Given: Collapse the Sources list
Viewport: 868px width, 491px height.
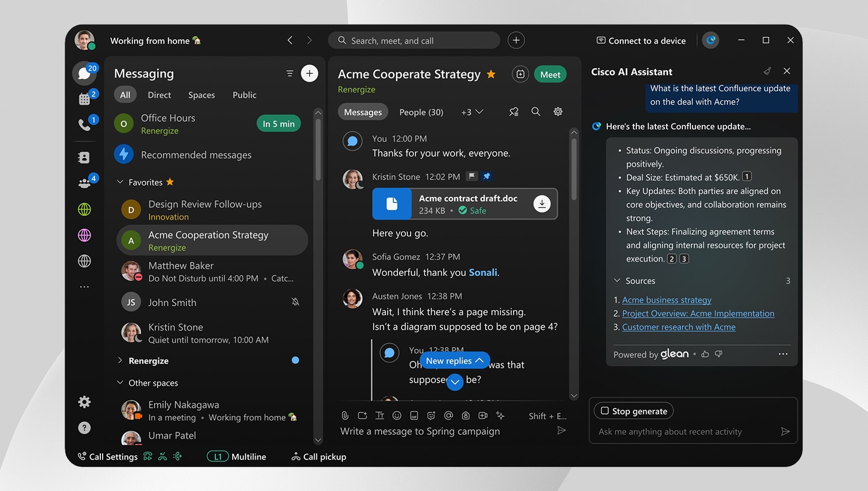Looking at the screenshot, I should pyautogui.click(x=617, y=280).
